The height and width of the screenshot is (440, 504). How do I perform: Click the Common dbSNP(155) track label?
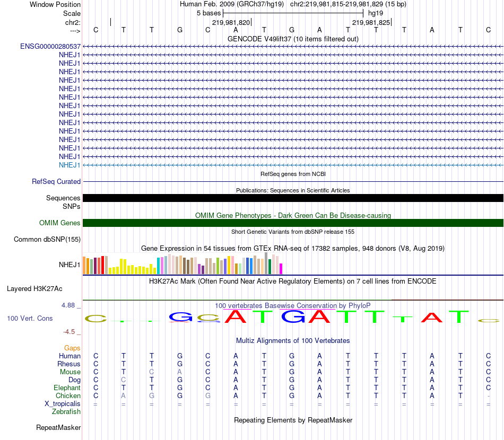click(47, 239)
